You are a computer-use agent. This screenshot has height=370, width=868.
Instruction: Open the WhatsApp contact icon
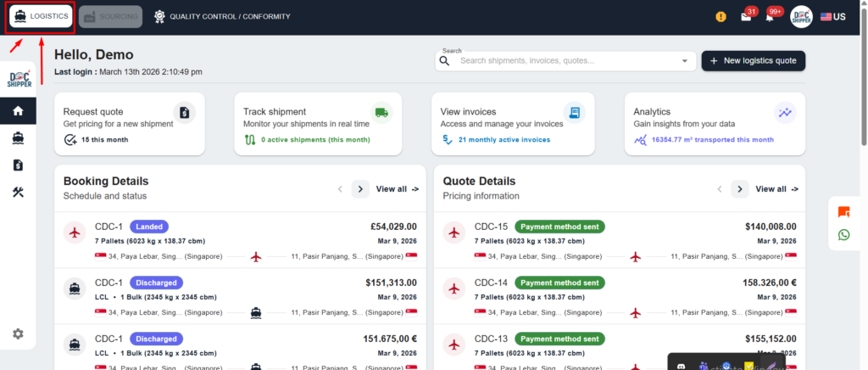point(843,235)
